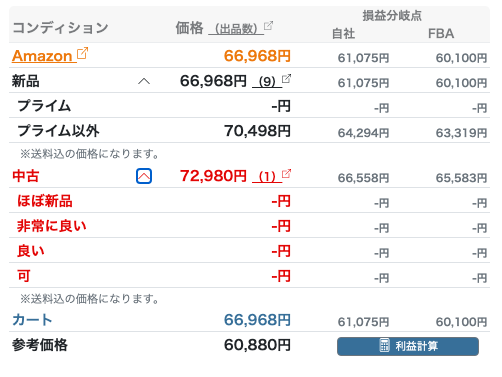Click external icon beside new (9) count
Screen dimensions: 502x377
point(286,79)
